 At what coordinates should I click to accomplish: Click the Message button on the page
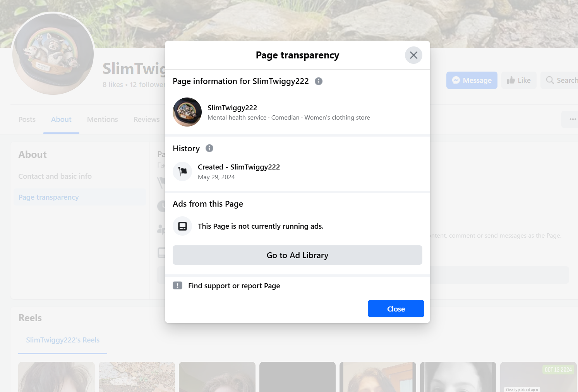click(472, 80)
